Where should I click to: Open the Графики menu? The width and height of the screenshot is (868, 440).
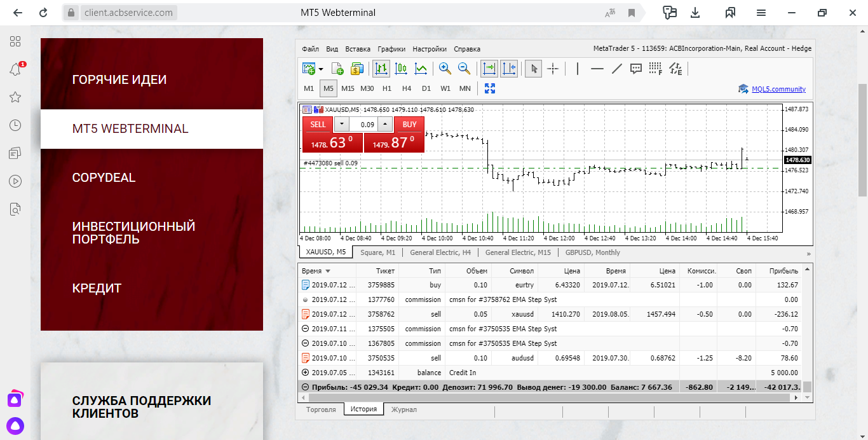tap(391, 49)
